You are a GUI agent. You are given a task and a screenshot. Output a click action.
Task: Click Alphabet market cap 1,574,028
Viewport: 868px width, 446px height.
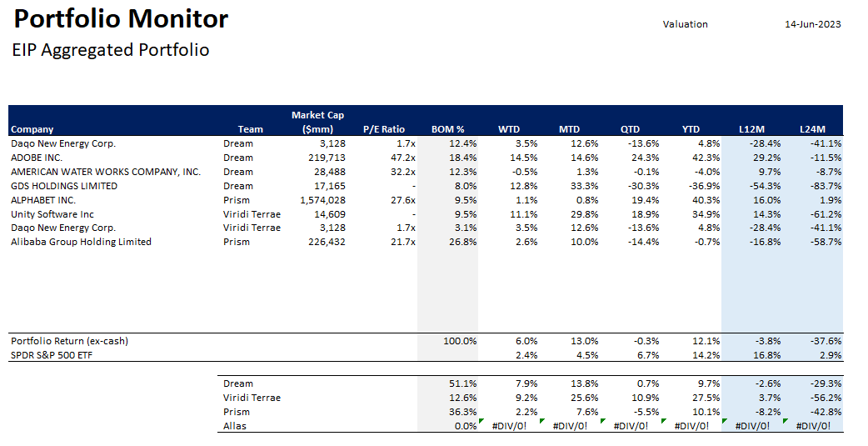pyautogui.click(x=322, y=200)
